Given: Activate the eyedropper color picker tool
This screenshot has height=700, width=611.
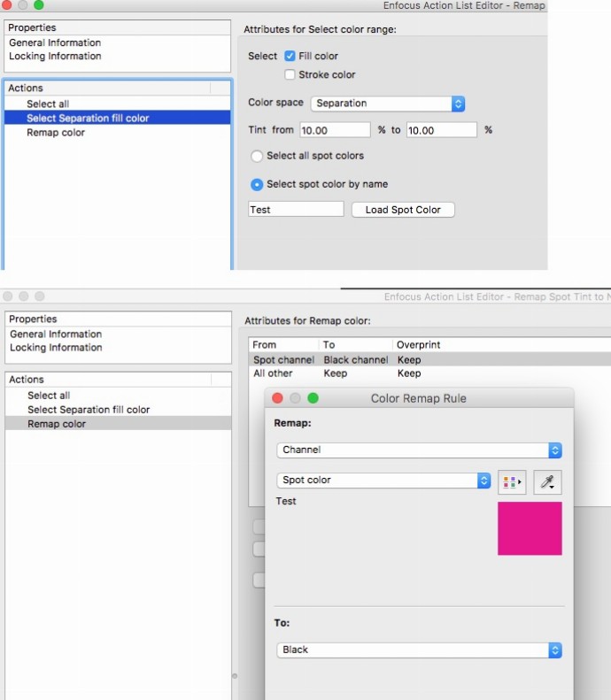Looking at the screenshot, I should coord(547,482).
